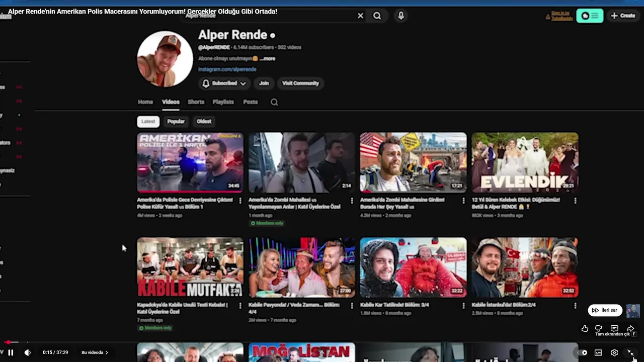This screenshot has height=362, width=644.
Task: Click the Create button with plus icon
Action: tap(623, 16)
